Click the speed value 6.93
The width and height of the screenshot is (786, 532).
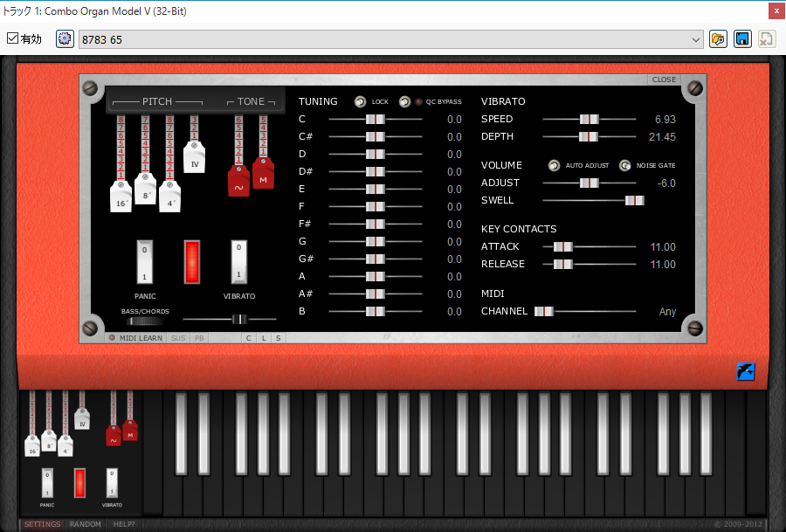[665, 120]
